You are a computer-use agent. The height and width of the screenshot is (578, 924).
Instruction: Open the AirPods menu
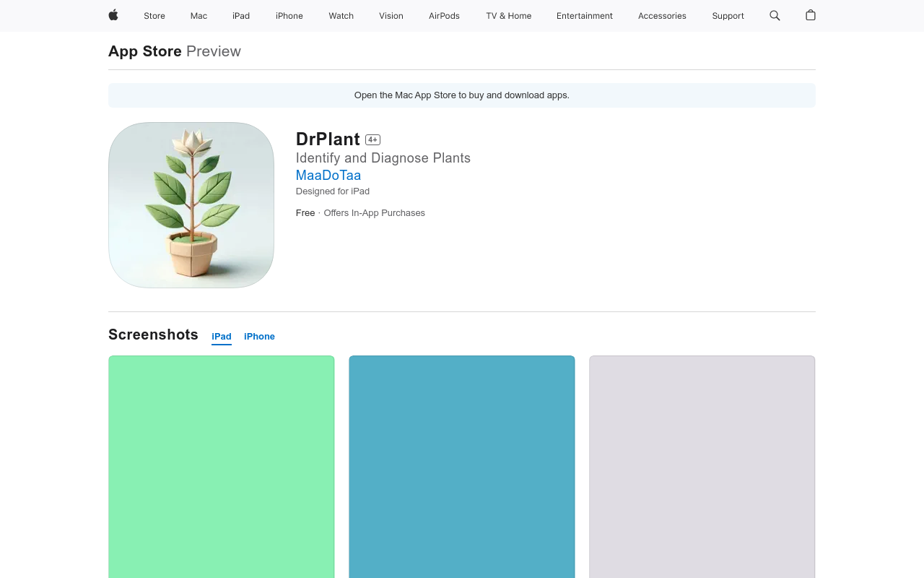pos(444,16)
